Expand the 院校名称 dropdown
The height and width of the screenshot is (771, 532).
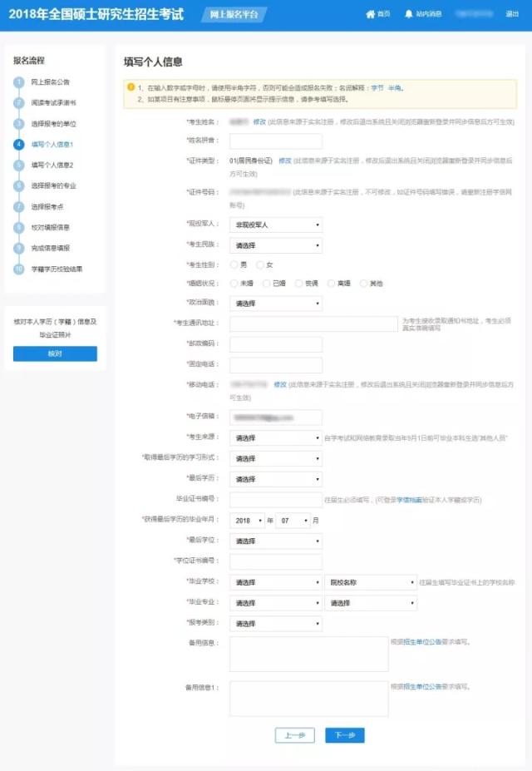(371, 583)
